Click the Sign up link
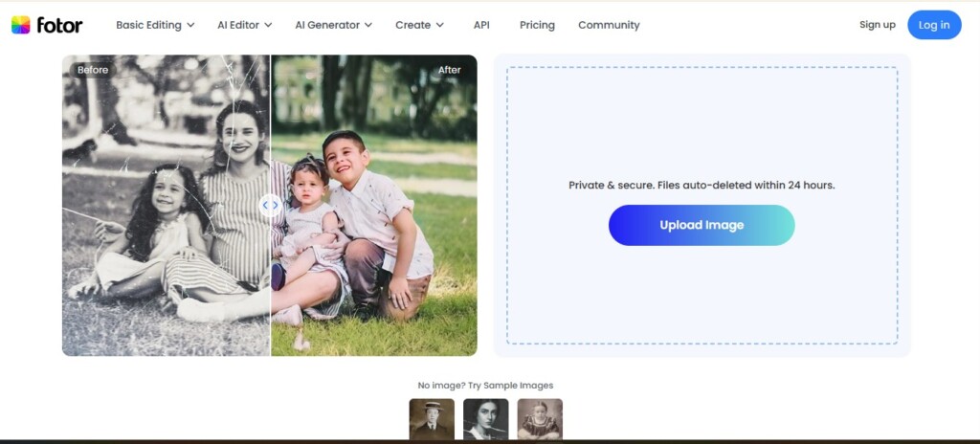 877,25
